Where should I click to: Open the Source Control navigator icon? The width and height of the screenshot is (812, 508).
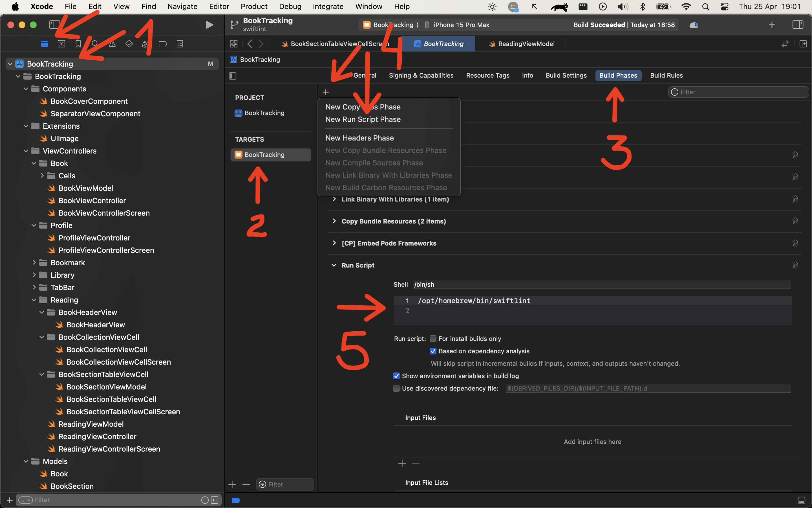(x=61, y=44)
